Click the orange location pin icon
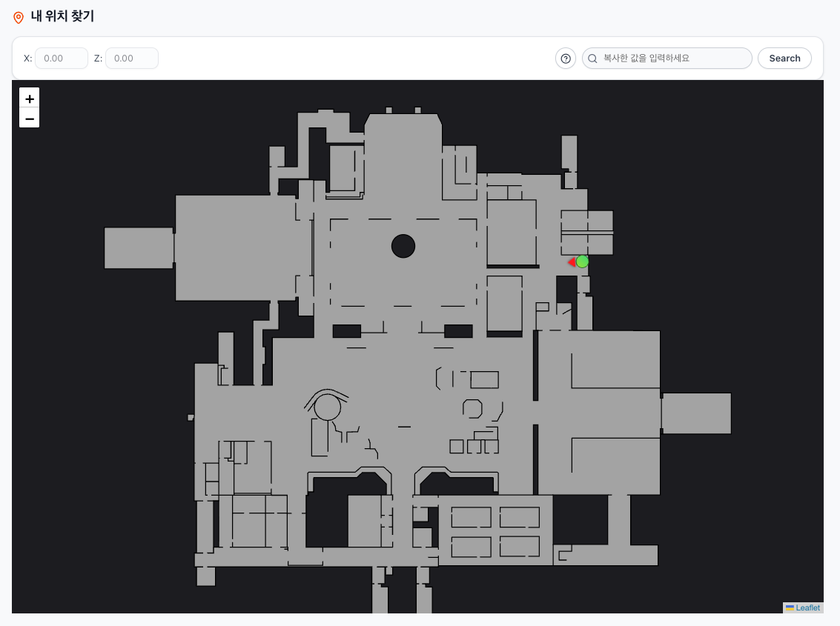840x626 pixels. point(19,18)
